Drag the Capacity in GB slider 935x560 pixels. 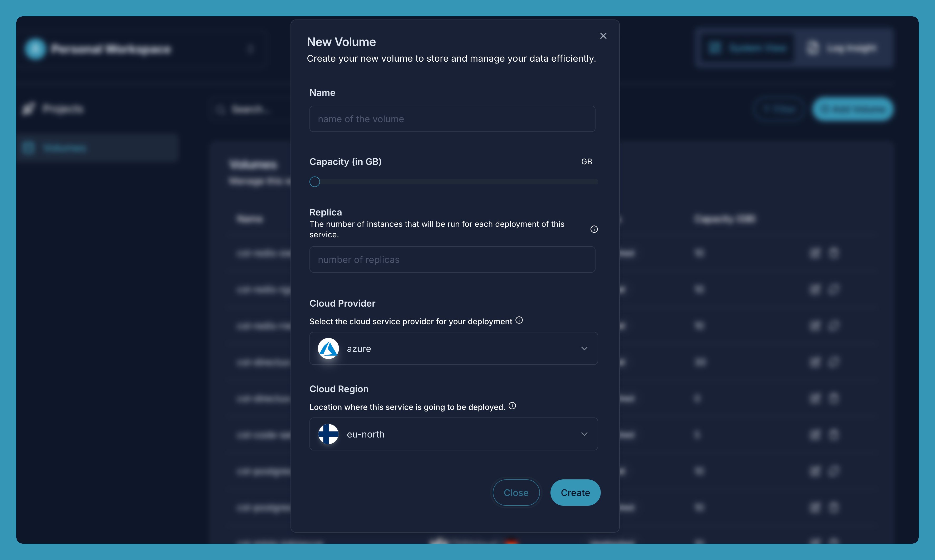click(x=314, y=181)
